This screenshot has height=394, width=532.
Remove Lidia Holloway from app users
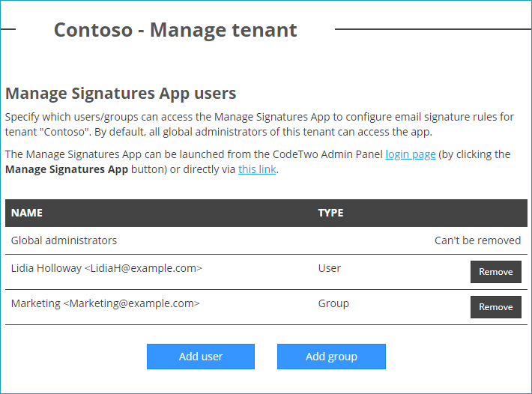point(496,272)
